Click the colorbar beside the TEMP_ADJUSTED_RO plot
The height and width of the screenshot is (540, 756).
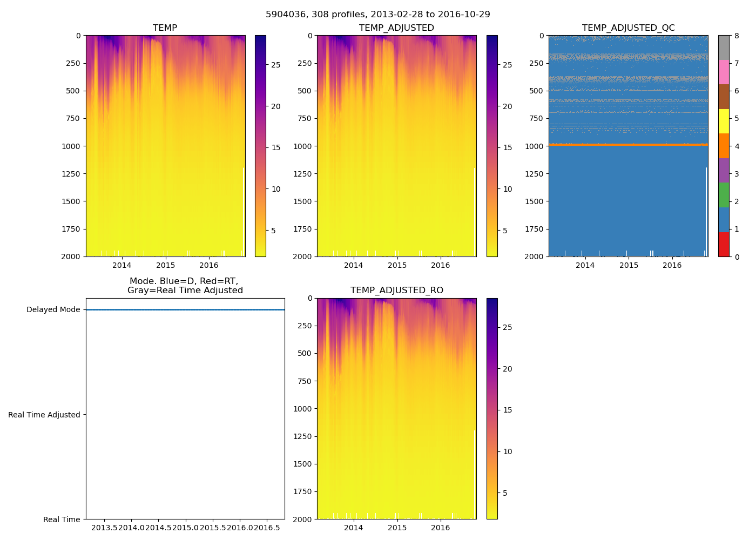[x=492, y=409]
